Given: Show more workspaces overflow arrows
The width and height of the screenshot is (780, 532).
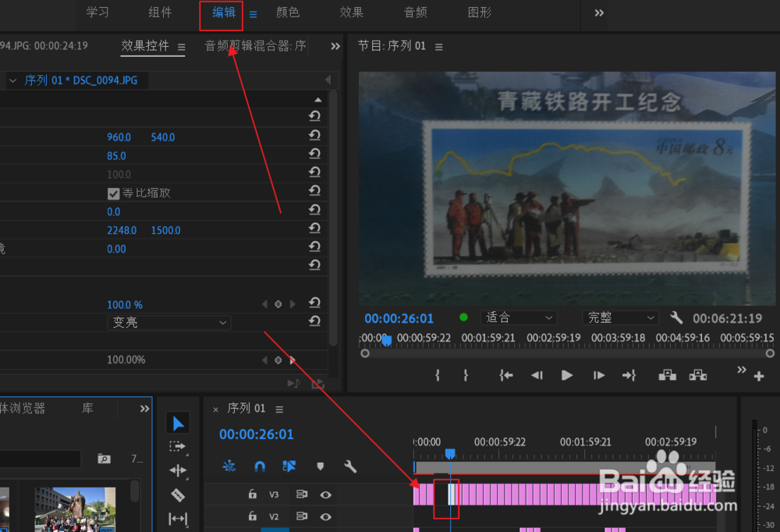Looking at the screenshot, I should point(599,13).
